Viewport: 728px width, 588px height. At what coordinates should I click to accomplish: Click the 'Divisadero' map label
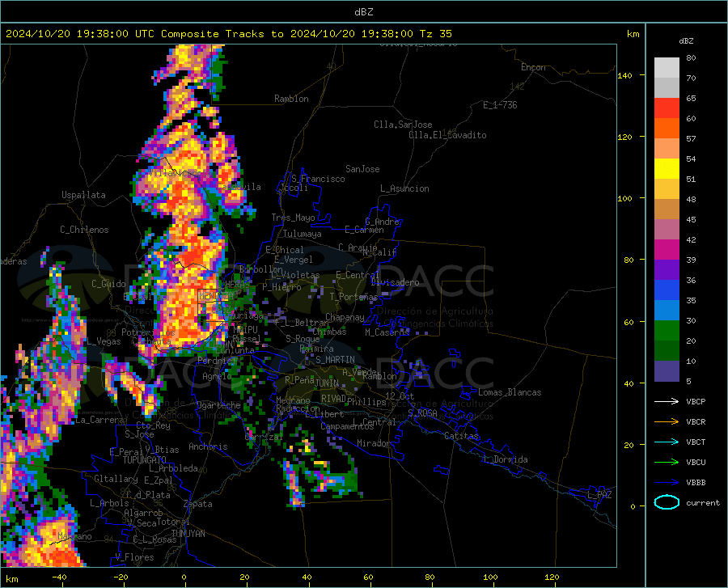(395, 282)
